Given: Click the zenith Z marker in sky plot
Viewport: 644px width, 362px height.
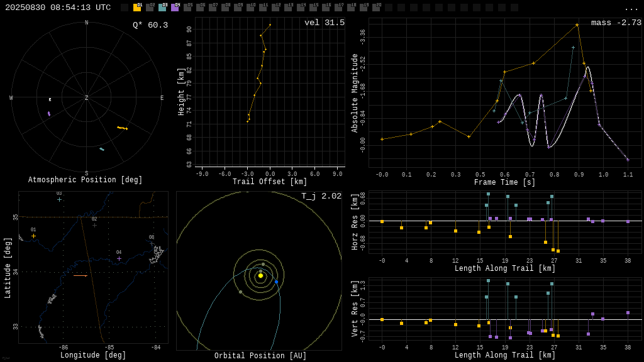Looking at the screenshot, I should click(86, 97).
